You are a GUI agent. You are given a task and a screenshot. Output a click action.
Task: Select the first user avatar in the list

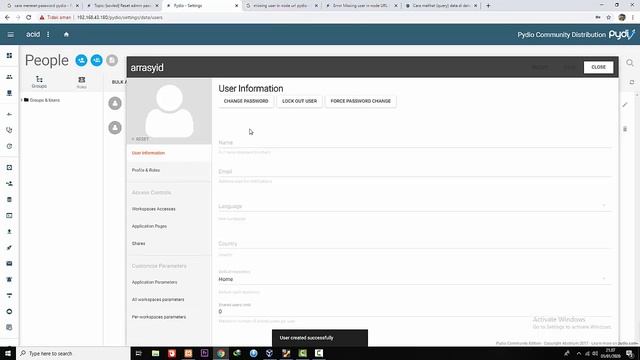tap(115, 103)
